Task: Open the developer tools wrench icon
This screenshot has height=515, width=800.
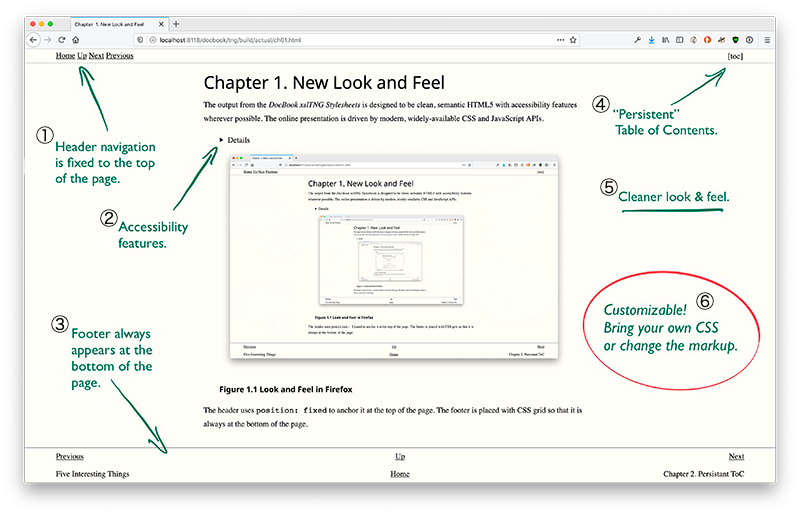Action: (638, 40)
